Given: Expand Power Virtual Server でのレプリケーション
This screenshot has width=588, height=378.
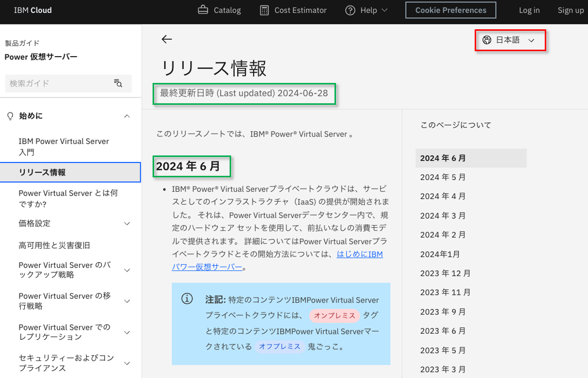Looking at the screenshot, I should (127, 332).
